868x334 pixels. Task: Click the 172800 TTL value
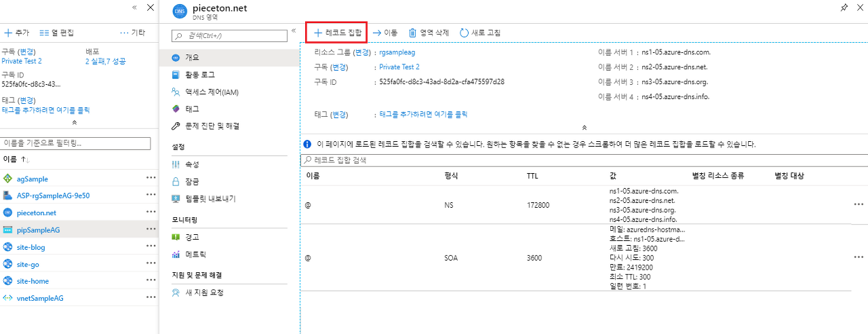coord(538,204)
